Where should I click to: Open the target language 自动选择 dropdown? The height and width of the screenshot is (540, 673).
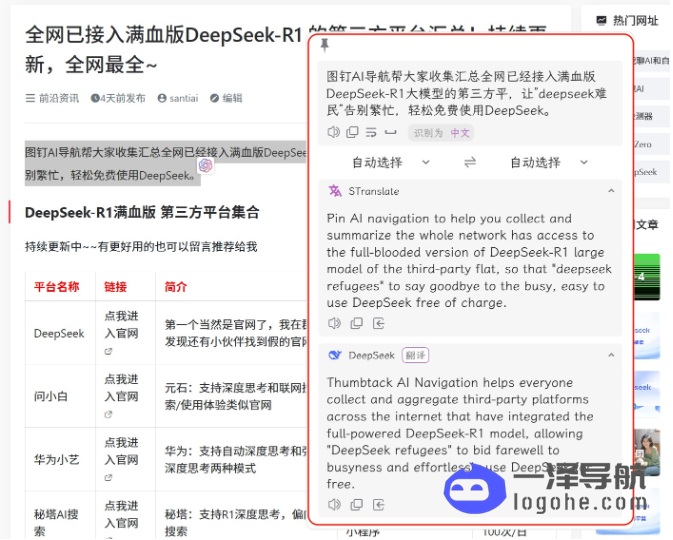548,162
